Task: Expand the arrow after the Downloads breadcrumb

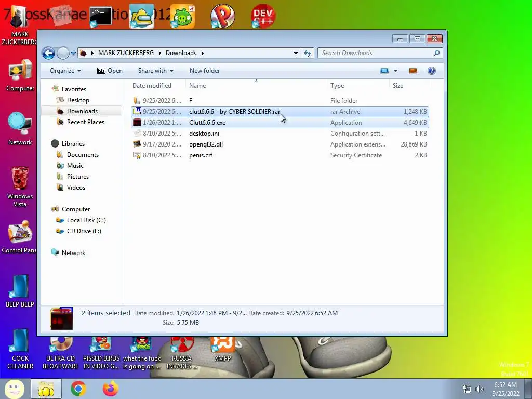Action: tap(202, 54)
